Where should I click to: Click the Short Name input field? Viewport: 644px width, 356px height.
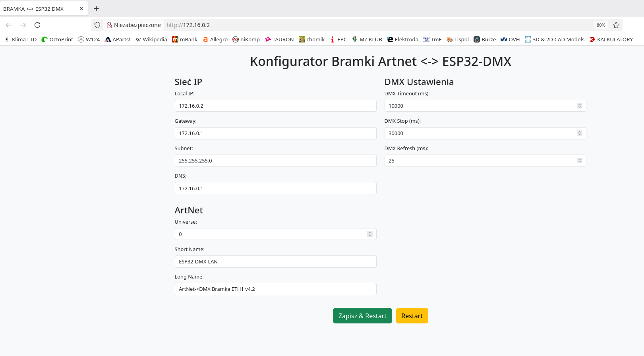click(275, 262)
